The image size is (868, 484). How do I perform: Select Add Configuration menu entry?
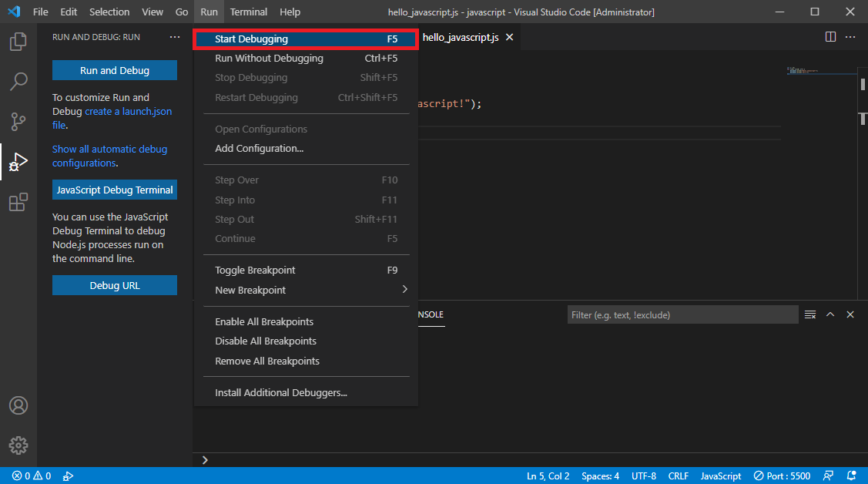pyautogui.click(x=306, y=149)
